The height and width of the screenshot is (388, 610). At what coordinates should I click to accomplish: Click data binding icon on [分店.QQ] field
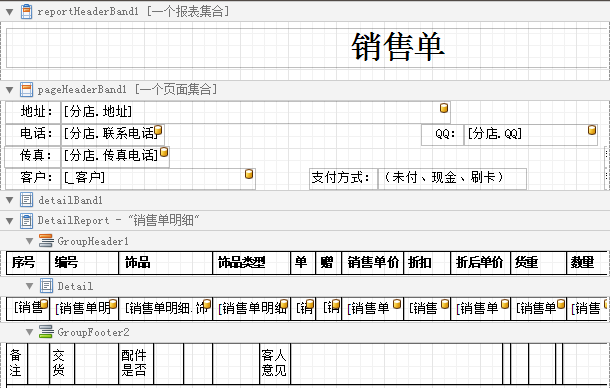[x=592, y=130]
